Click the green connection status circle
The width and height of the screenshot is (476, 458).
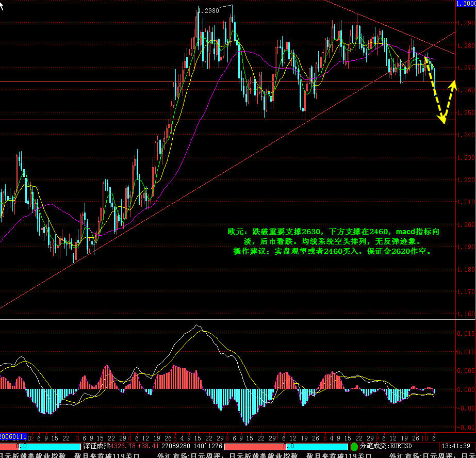tap(354, 447)
